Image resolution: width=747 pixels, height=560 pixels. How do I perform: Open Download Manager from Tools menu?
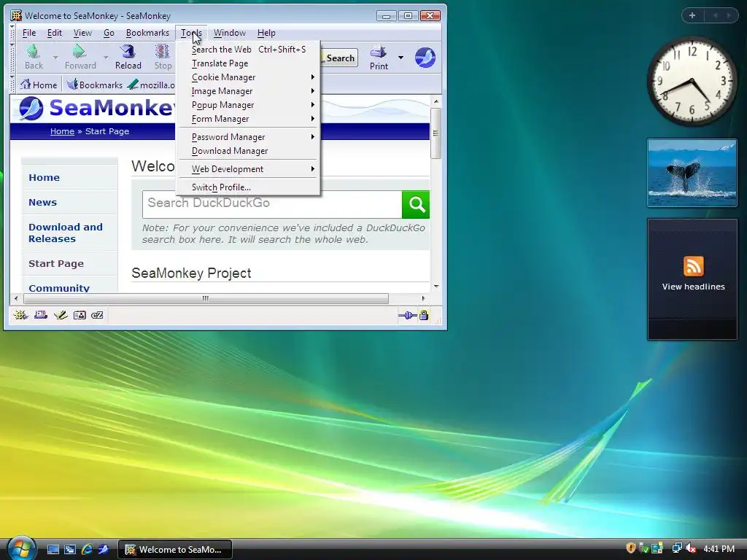coord(248,150)
